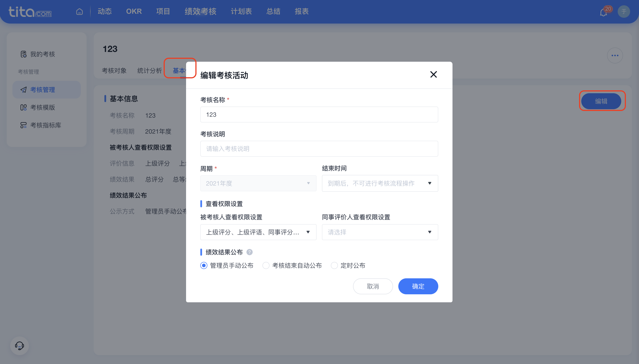Open the notification bell with 20 badge

pyautogui.click(x=603, y=12)
